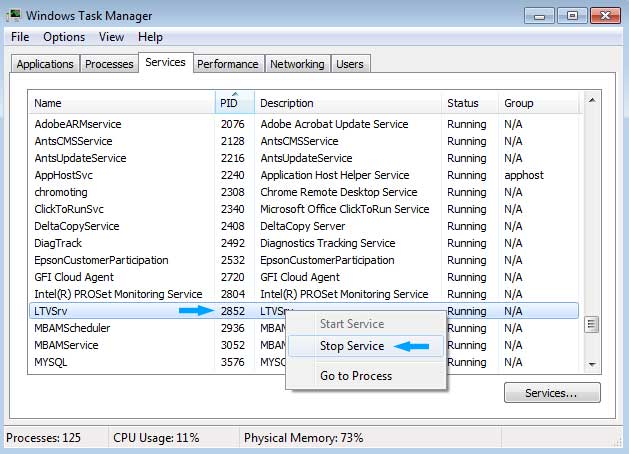Choose Go to Process in the context menu

pos(365,376)
